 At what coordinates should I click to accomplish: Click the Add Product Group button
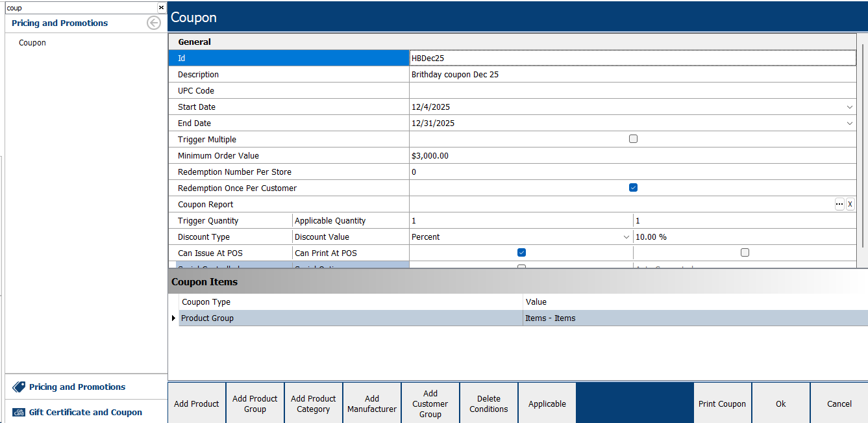(255, 404)
